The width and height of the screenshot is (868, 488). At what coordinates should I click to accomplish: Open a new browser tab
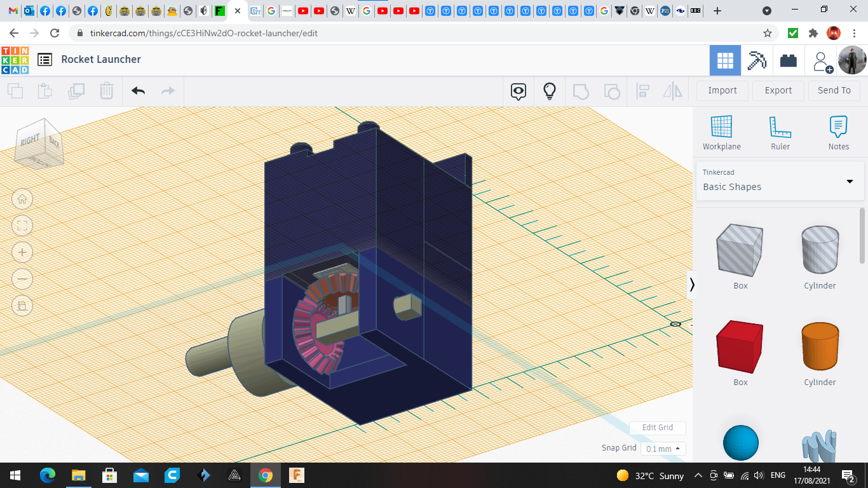click(717, 11)
